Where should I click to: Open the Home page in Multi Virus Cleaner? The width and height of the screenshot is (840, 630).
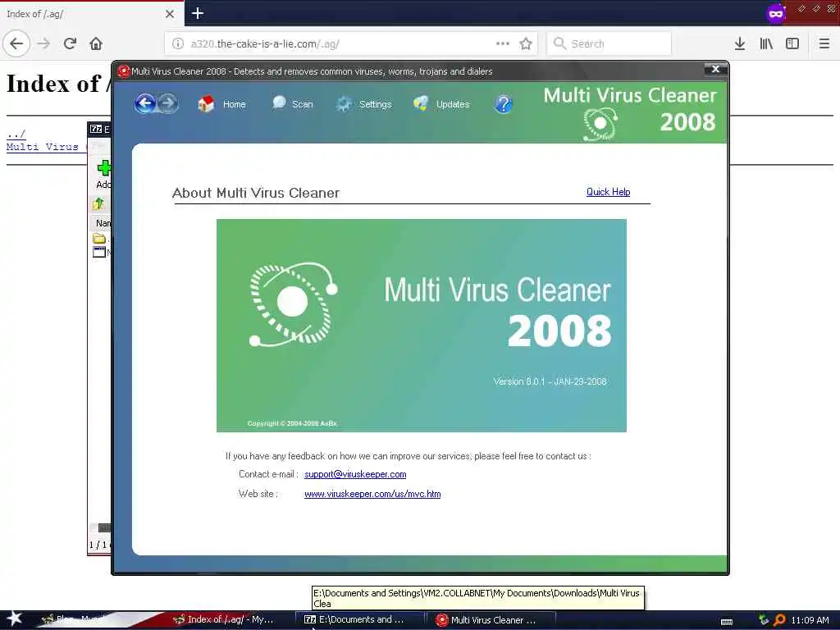(221, 104)
